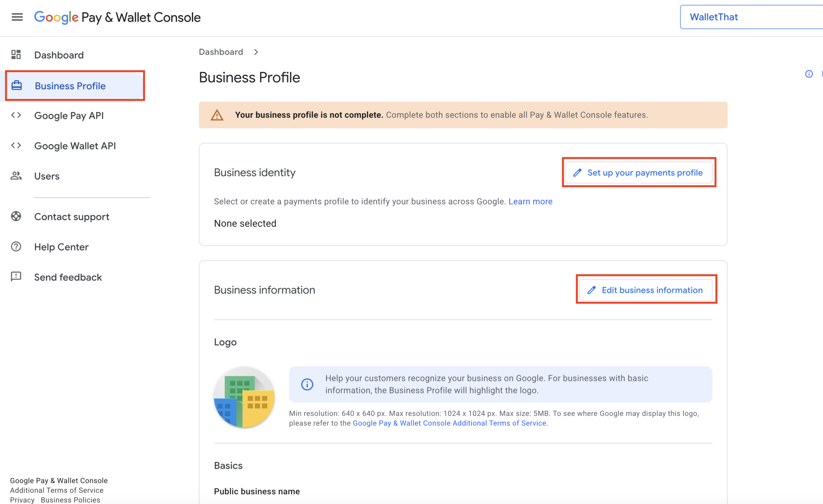The width and height of the screenshot is (823, 504).
Task: Click the pencil icon on payments profile button
Action: pyautogui.click(x=577, y=173)
